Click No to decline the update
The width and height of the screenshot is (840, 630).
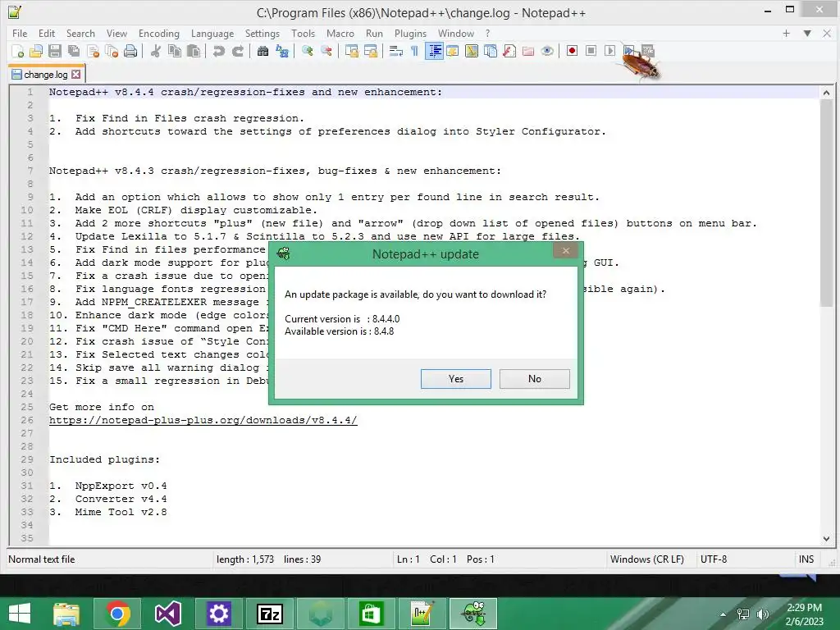535,379
